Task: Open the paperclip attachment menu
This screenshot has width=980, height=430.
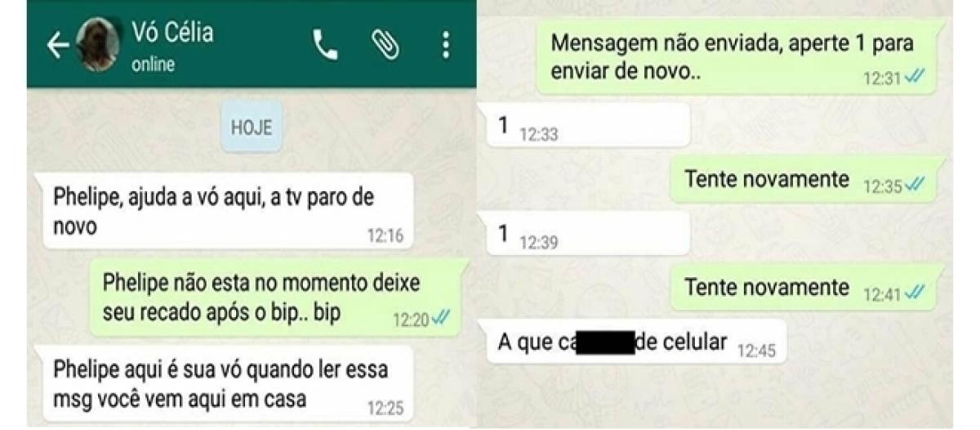Action: [385, 46]
